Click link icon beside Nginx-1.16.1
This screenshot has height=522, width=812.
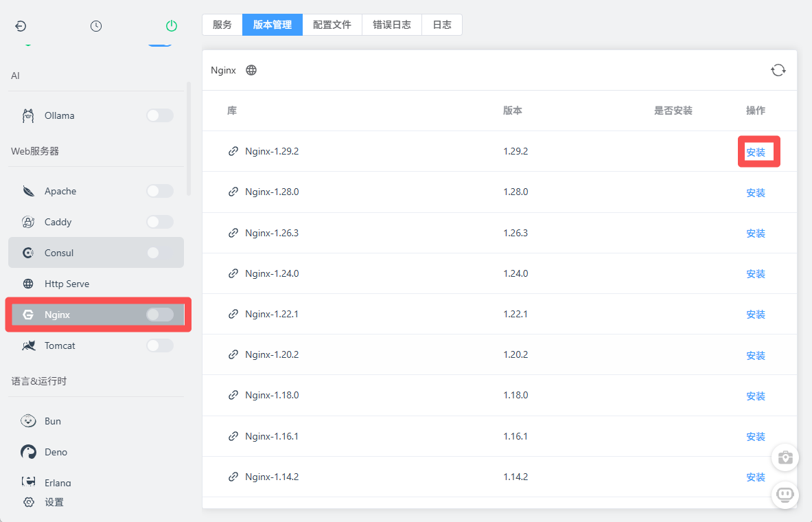(233, 436)
